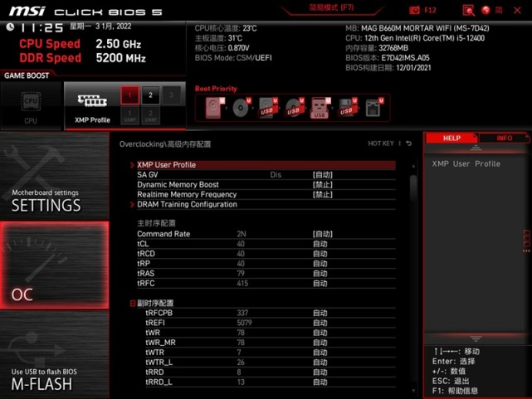The image size is (532, 399).
Task: Click the tWR 自动 value field
Action: tap(320, 333)
